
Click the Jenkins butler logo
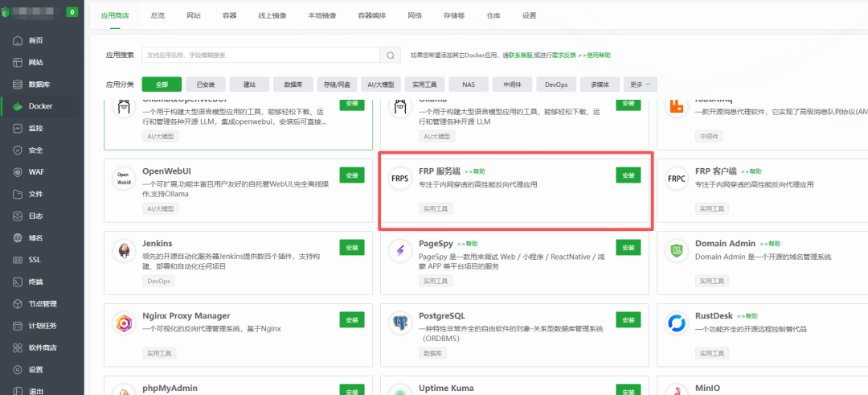(123, 250)
